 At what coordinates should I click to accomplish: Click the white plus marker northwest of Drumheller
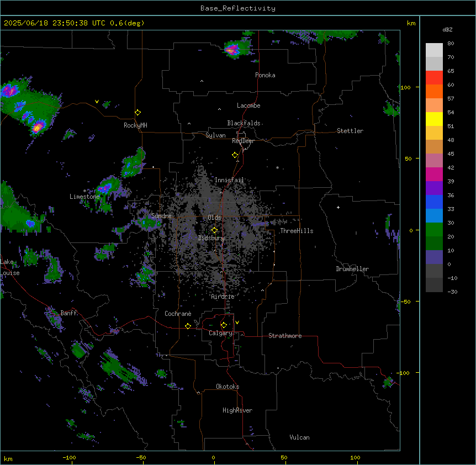(338, 207)
